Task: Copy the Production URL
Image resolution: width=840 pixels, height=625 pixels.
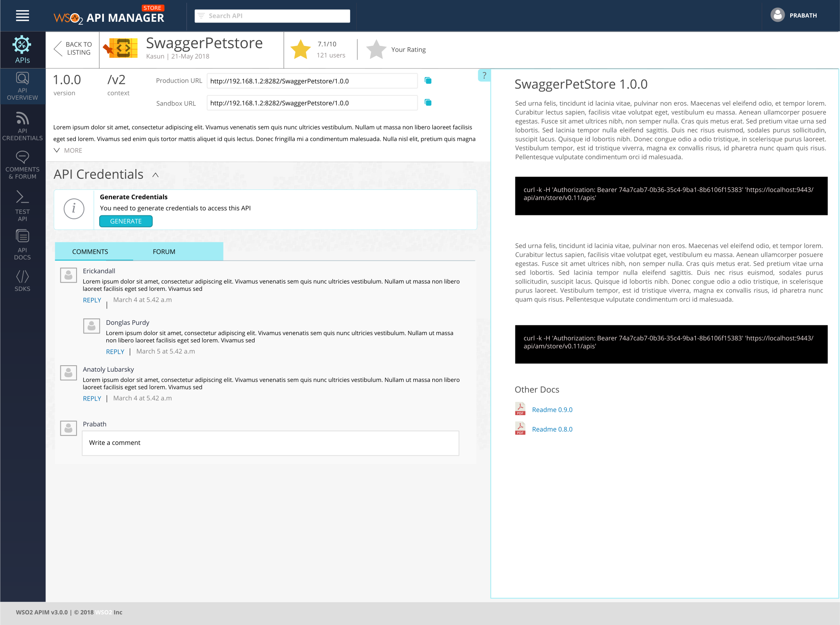Action: click(x=428, y=81)
